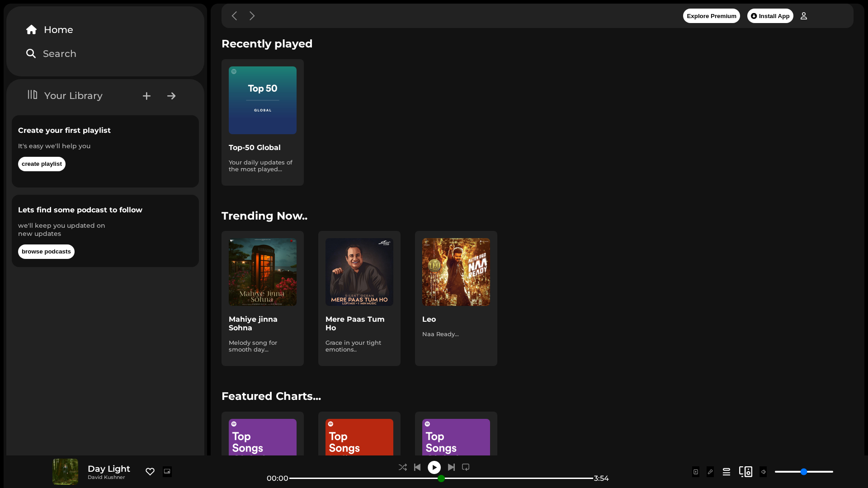This screenshot has height=488, width=868.
Task: Open the Mahiye jinna Sohna cover art
Action: pyautogui.click(x=263, y=272)
